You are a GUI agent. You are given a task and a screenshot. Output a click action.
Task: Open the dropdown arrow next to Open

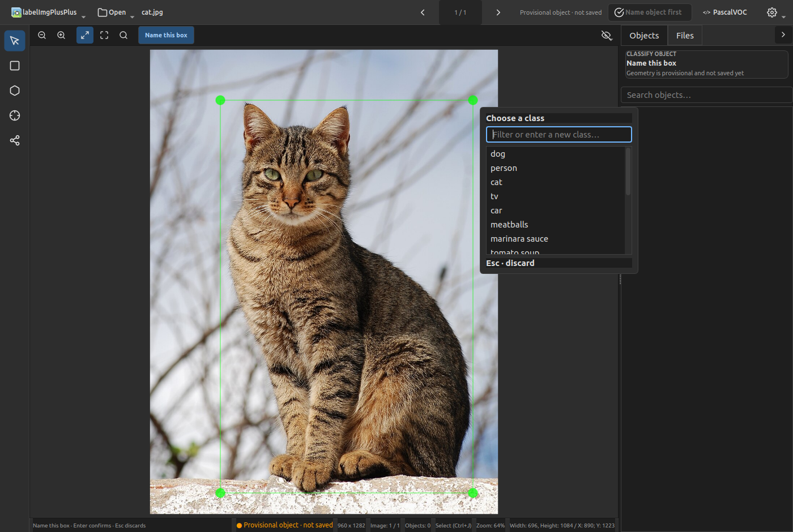pyautogui.click(x=132, y=15)
